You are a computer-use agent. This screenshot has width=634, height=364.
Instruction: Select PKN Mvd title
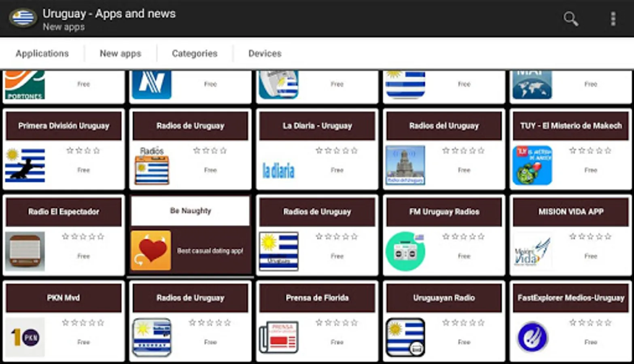coord(64,298)
